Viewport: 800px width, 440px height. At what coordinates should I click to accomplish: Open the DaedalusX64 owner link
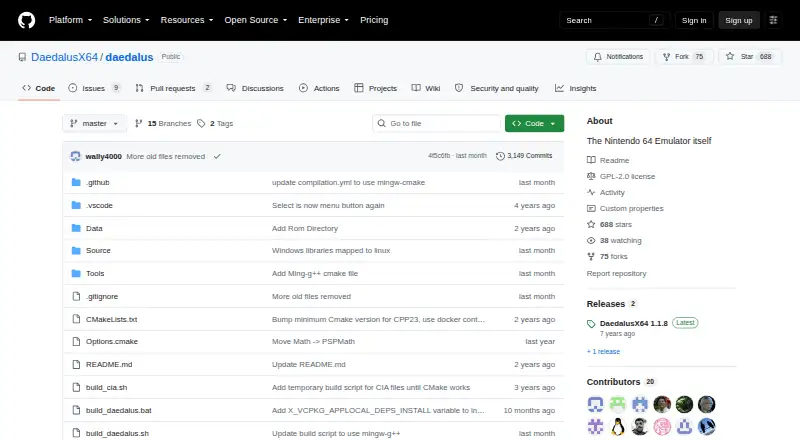pyautogui.click(x=64, y=57)
